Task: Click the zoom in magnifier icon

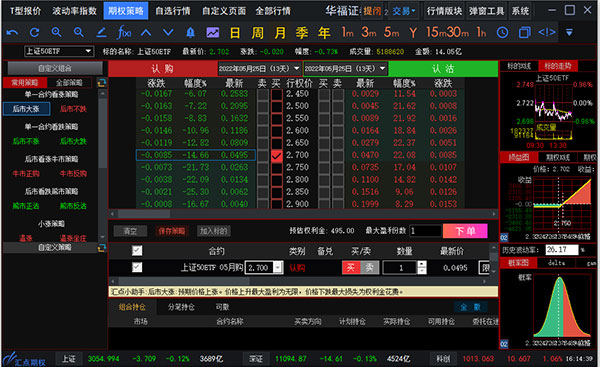Action: (x=57, y=32)
